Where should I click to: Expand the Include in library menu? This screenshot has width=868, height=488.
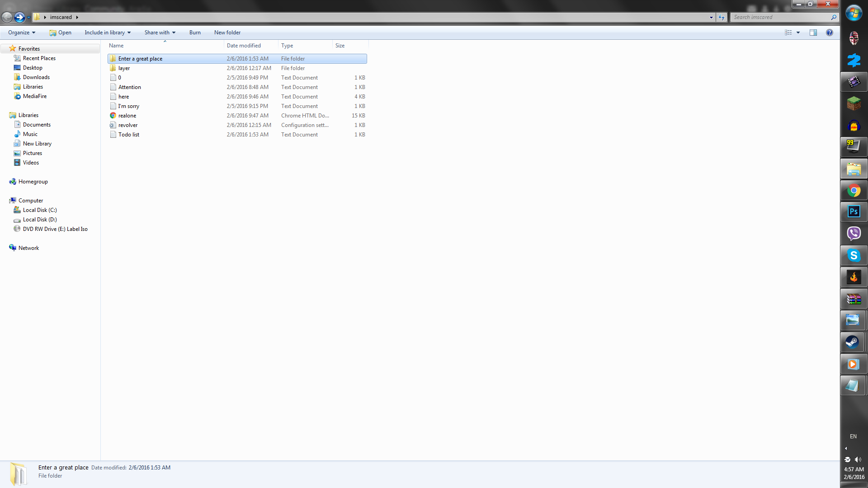pyautogui.click(x=108, y=33)
